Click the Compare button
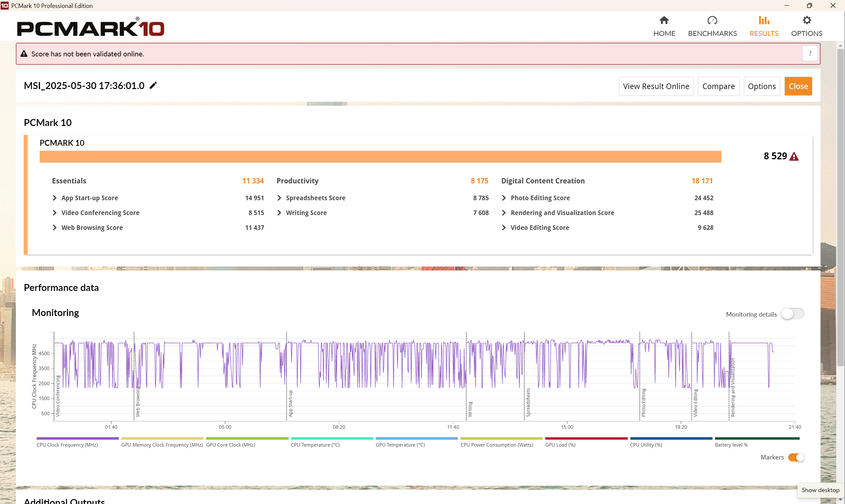 pos(718,86)
